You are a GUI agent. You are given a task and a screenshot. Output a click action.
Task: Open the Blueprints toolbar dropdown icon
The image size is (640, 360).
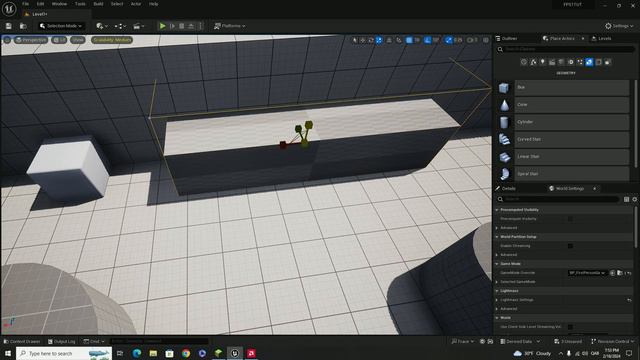point(120,26)
